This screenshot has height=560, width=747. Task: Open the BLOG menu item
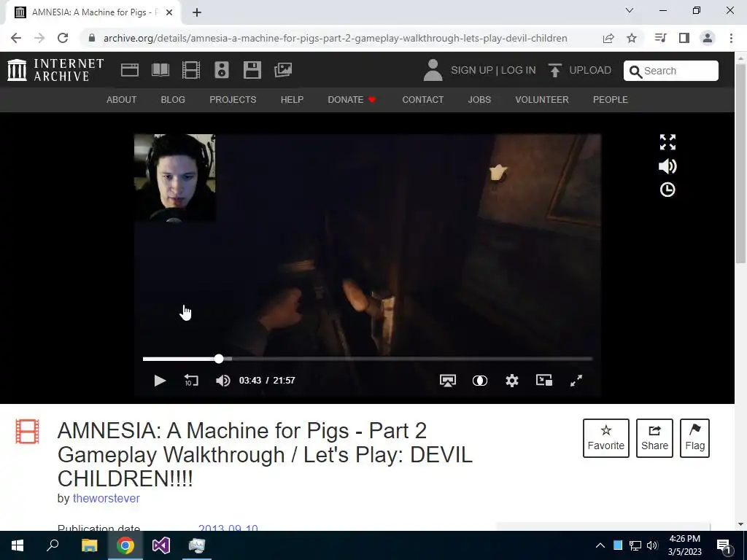point(173,99)
